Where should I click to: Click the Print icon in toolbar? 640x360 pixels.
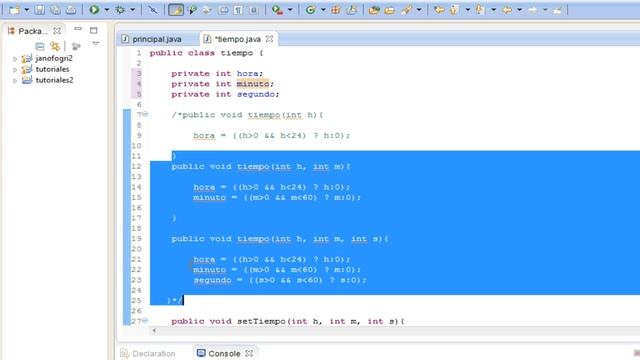click(x=71, y=10)
